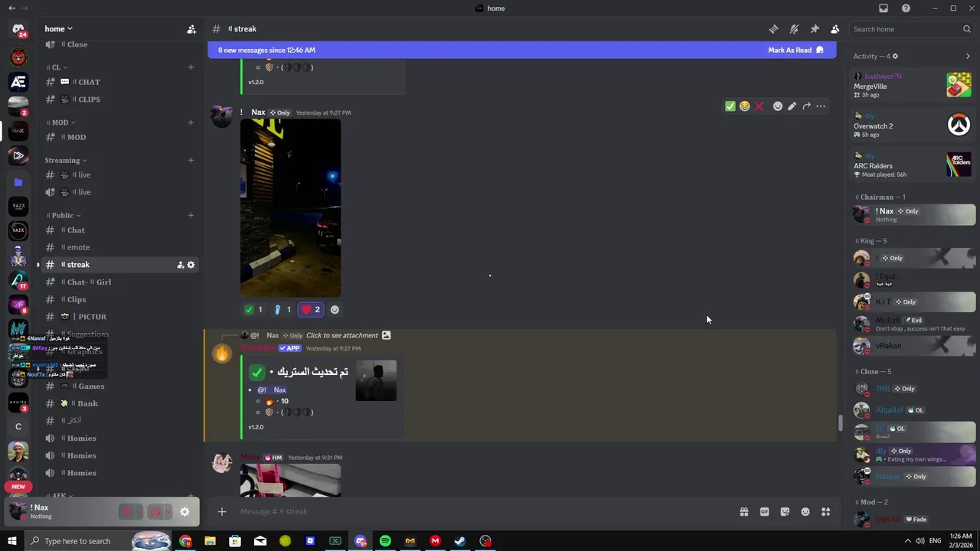Image resolution: width=980 pixels, height=551 pixels.
Task: Open the Threads icon in channel header
Action: click(x=773, y=29)
